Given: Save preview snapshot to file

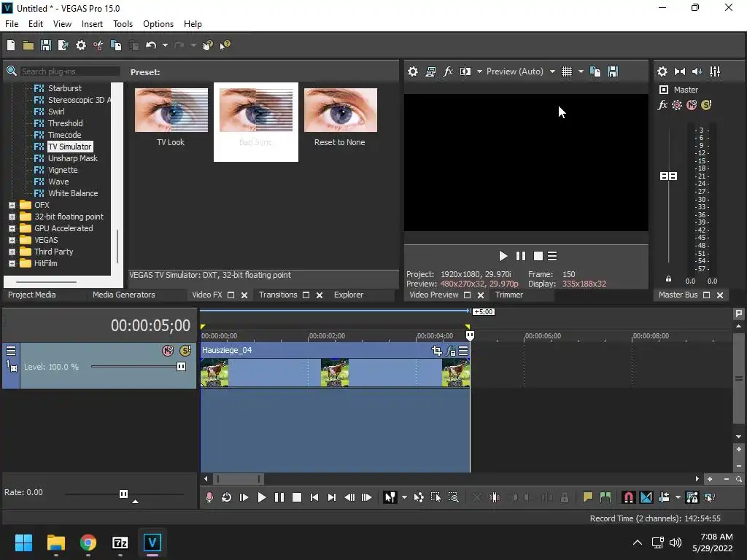Looking at the screenshot, I should 613,71.
